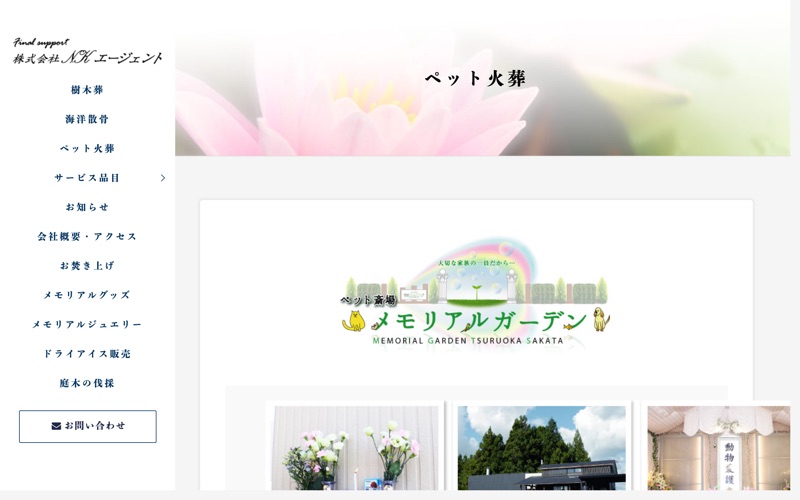Open the 動物 memorial altar photo thumbnail
Screen dimensions: 800x500
718,447
